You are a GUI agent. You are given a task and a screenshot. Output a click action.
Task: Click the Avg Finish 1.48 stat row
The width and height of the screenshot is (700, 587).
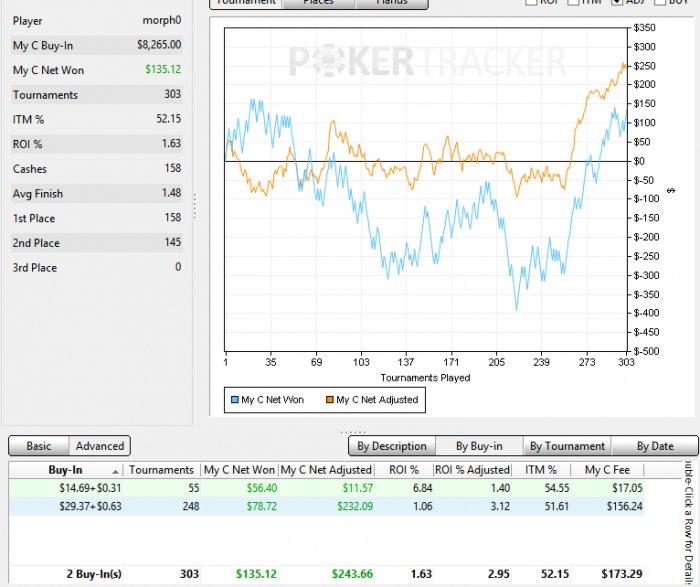click(x=97, y=193)
